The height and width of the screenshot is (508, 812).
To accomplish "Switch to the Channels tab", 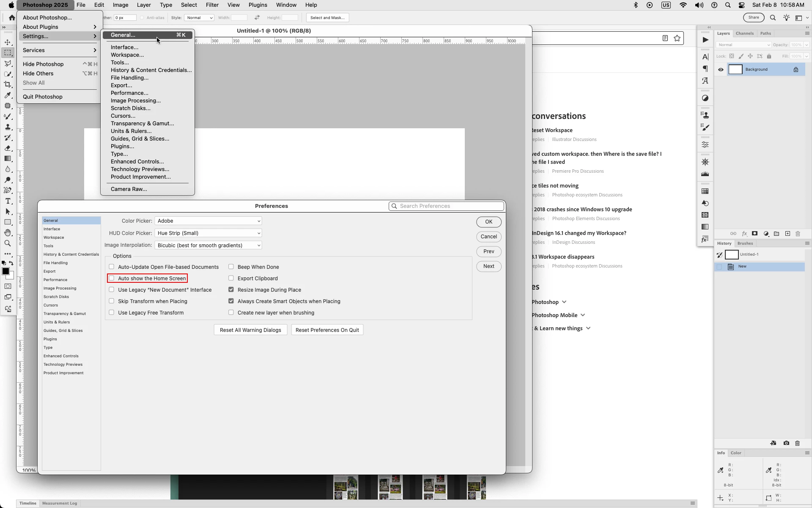I will pyautogui.click(x=744, y=33).
